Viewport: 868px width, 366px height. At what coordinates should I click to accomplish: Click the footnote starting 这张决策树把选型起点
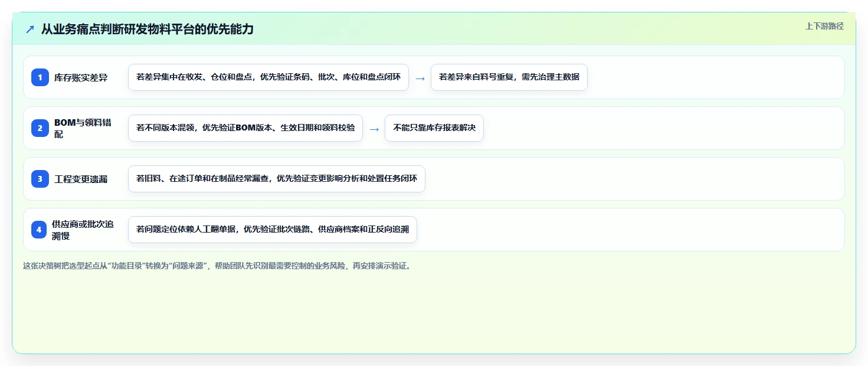click(x=218, y=266)
